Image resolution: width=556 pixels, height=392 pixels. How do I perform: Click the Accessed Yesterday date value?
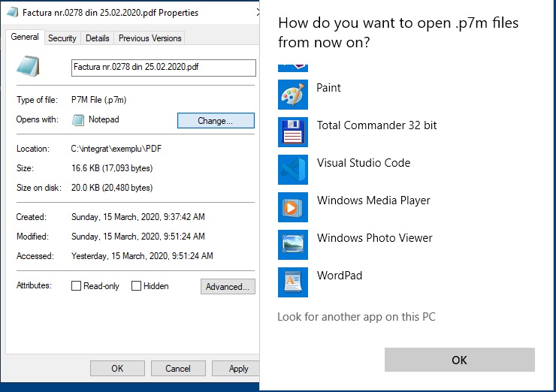click(142, 256)
